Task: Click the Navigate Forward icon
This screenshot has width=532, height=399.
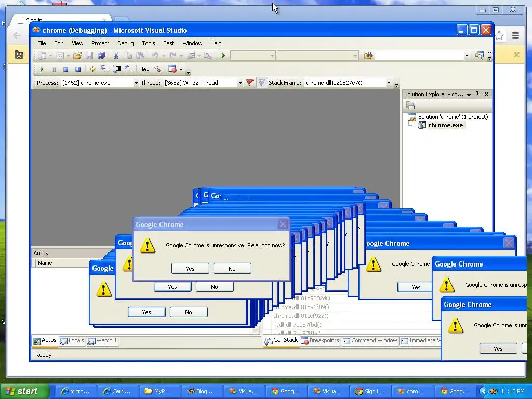Action: [x=208, y=55]
